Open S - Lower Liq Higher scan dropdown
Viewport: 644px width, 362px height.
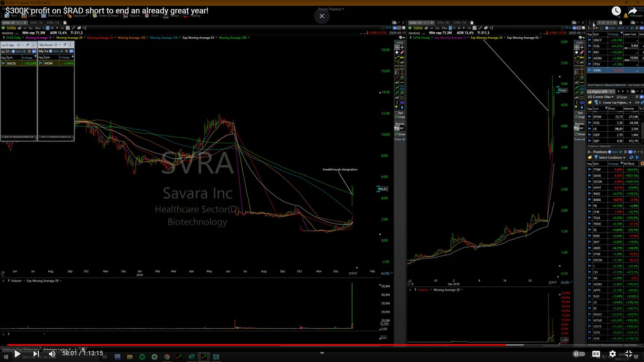tap(615, 102)
